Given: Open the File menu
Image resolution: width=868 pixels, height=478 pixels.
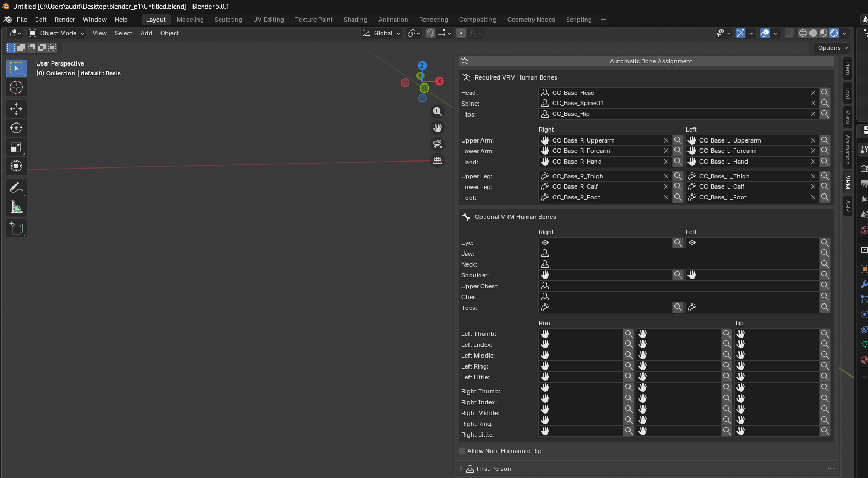Looking at the screenshot, I should click(22, 20).
